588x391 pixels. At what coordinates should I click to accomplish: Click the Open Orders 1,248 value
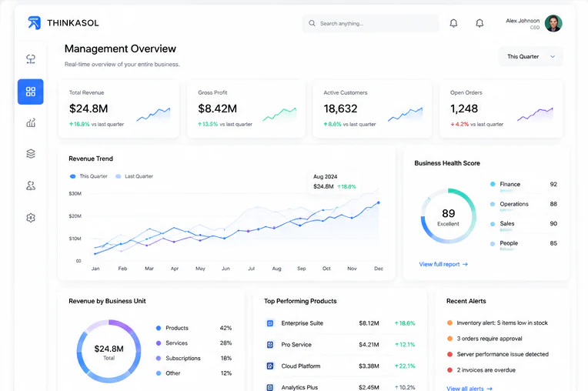(464, 109)
